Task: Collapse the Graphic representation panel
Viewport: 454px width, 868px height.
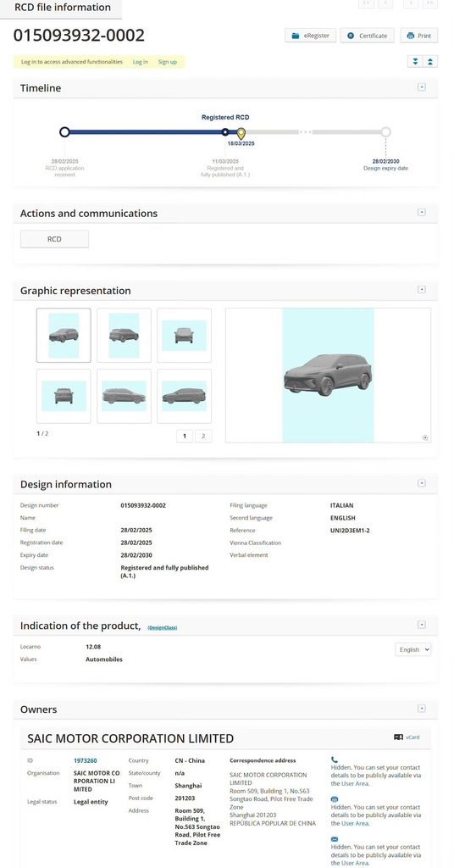Action: pyautogui.click(x=421, y=290)
